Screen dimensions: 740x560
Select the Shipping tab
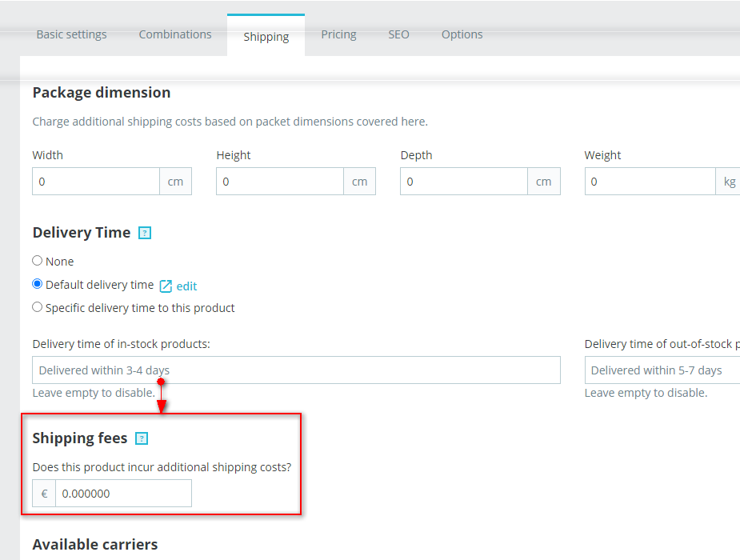pyautogui.click(x=266, y=37)
